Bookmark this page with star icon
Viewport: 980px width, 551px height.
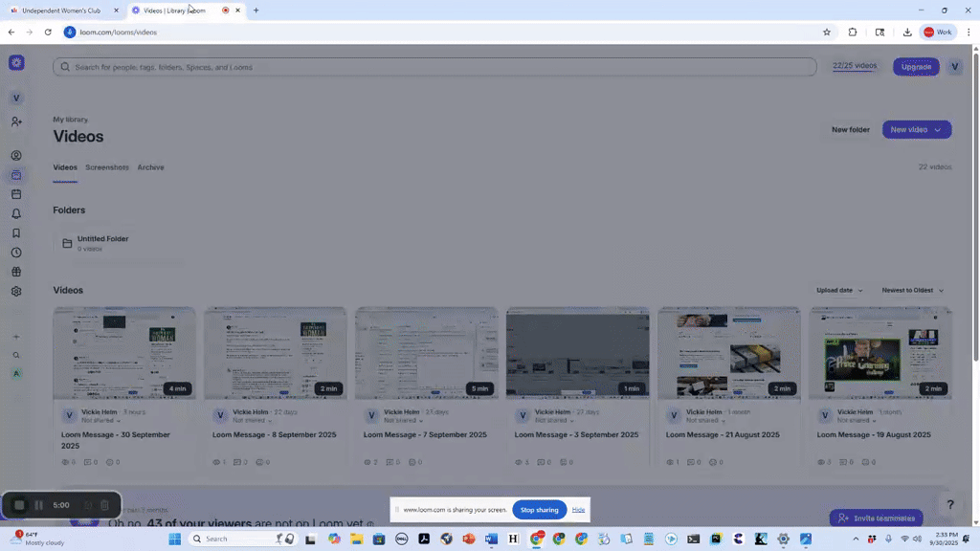point(826,32)
